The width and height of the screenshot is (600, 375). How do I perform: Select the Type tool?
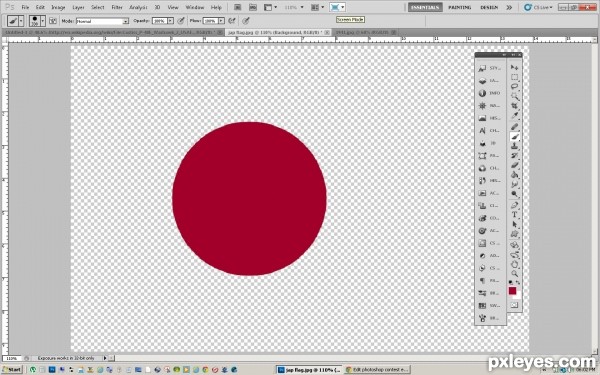514,215
